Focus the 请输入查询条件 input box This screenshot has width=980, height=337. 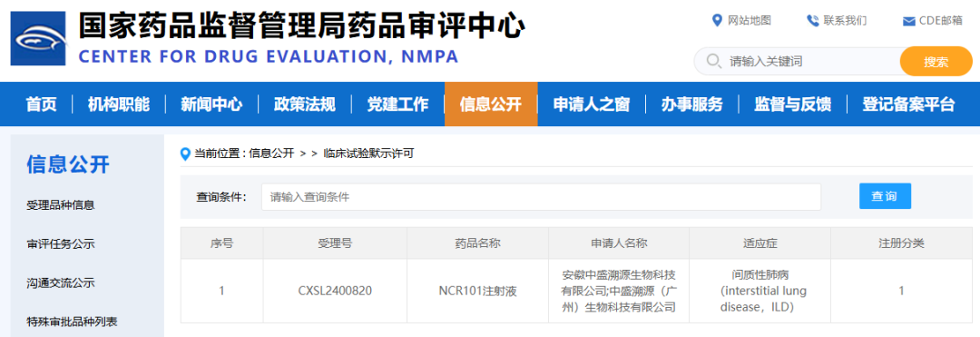click(x=541, y=197)
